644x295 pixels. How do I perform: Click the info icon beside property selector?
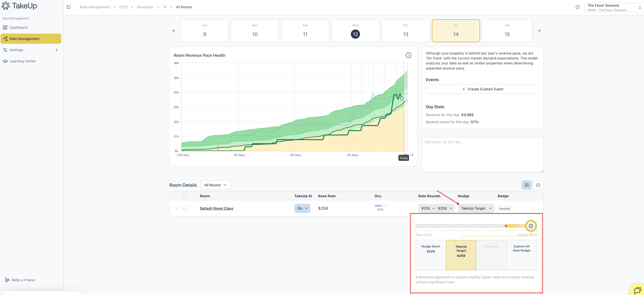point(578,7)
